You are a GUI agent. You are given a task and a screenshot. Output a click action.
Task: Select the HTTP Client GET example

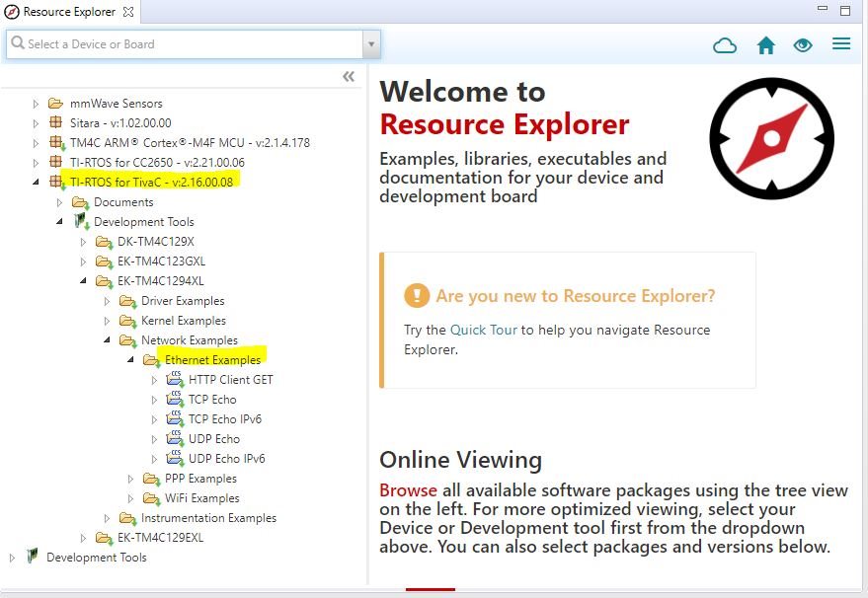pos(231,380)
